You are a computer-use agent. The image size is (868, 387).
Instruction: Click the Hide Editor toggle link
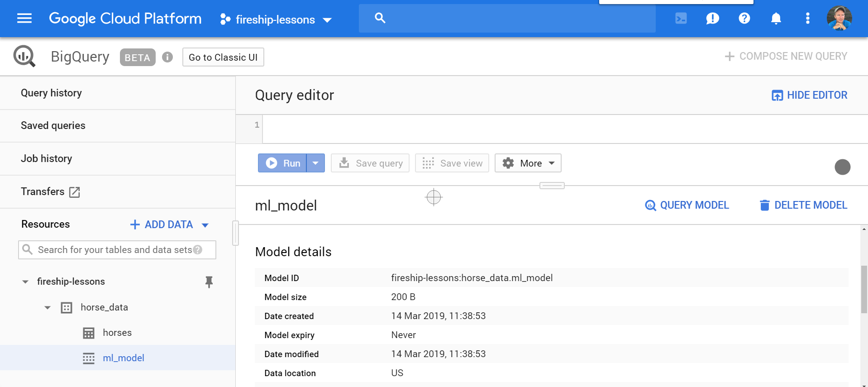(809, 95)
